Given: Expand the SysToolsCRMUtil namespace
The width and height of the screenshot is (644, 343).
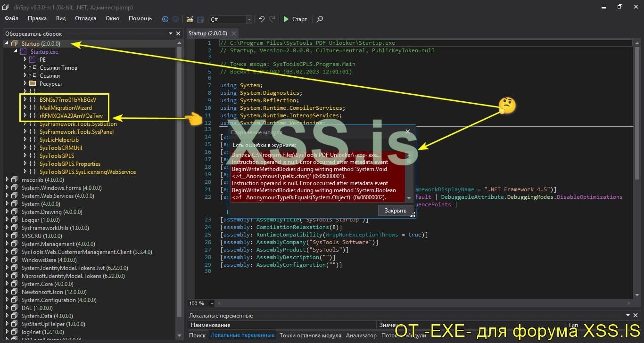Looking at the screenshot, I should coord(25,148).
